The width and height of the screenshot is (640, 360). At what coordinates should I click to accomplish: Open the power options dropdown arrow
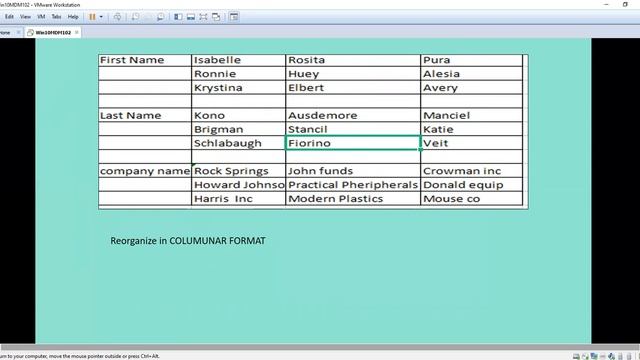[101, 17]
